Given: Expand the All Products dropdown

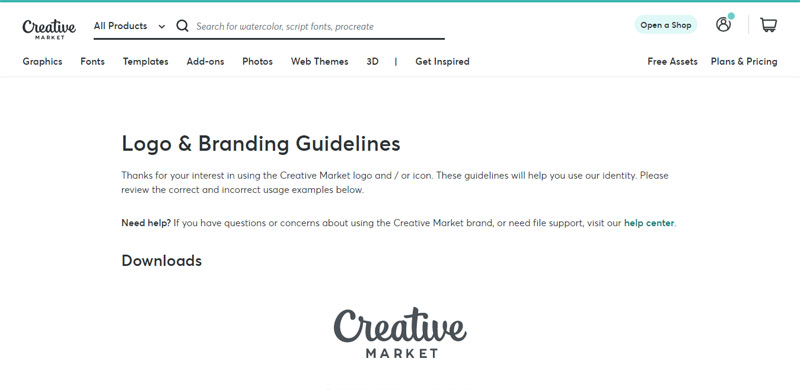Looking at the screenshot, I should (x=130, y=26).
